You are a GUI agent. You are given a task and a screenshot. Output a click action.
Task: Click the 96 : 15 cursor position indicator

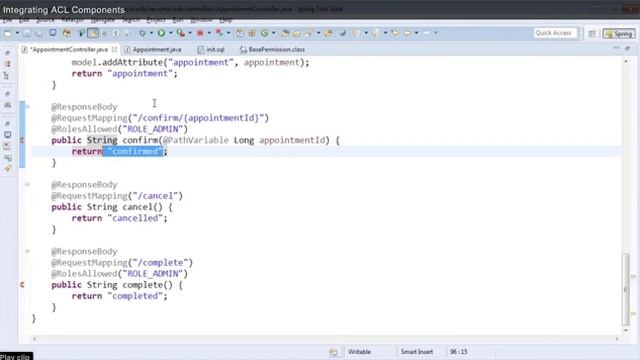(459, 352)
